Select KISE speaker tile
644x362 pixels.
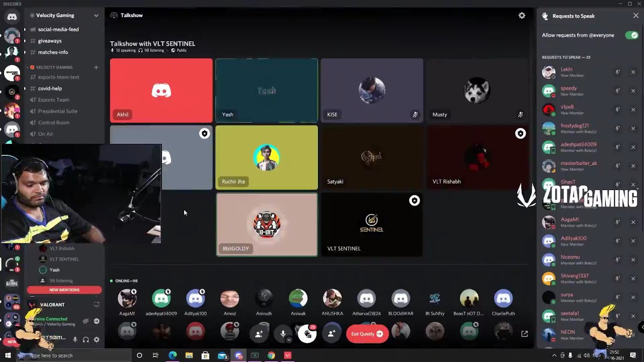pos(372,90)
